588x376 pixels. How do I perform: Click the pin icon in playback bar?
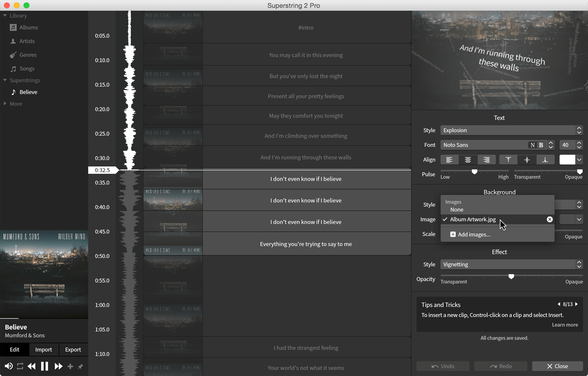tap(80, 366)
